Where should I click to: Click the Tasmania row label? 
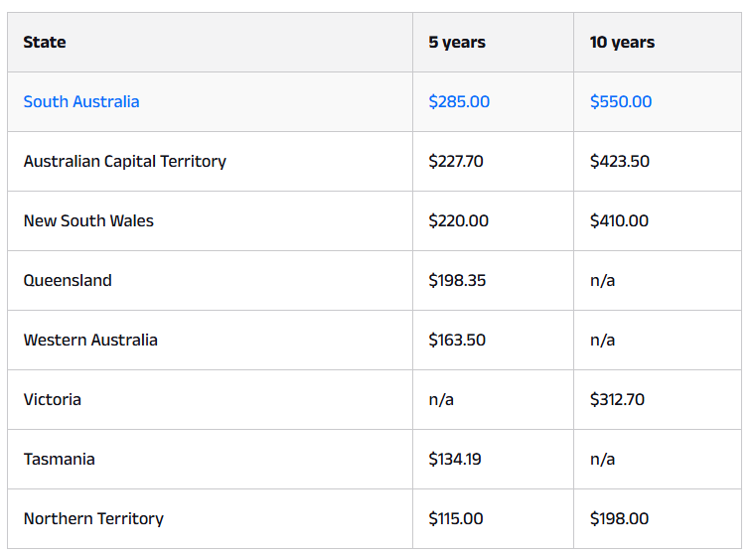click(x=60, y=459)
